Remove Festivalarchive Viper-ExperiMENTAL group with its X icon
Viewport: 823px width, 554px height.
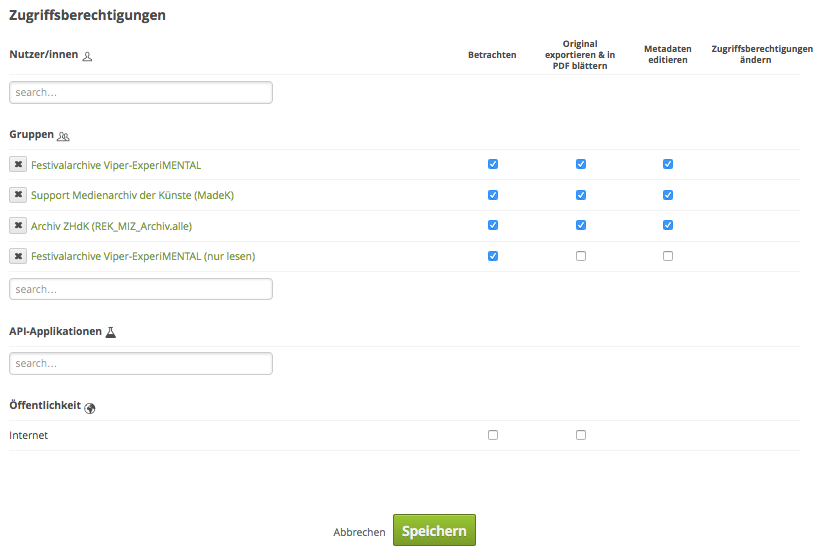(x=18, y=165)
